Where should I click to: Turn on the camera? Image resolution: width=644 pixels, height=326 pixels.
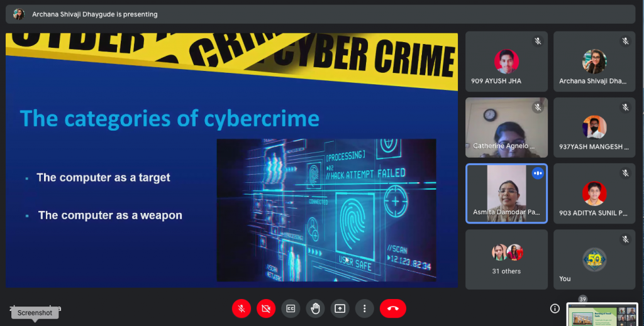point(266,308)
